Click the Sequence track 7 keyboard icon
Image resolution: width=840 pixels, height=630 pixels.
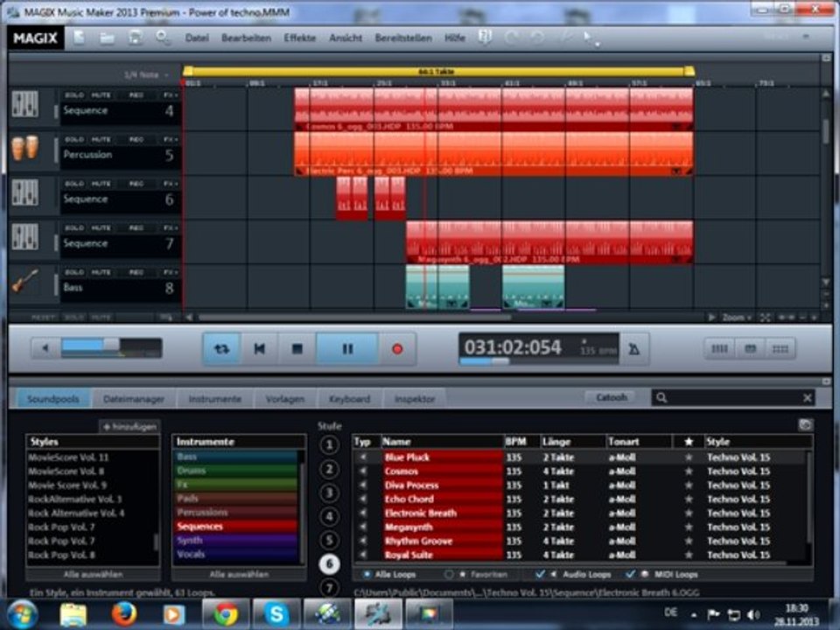25,237
